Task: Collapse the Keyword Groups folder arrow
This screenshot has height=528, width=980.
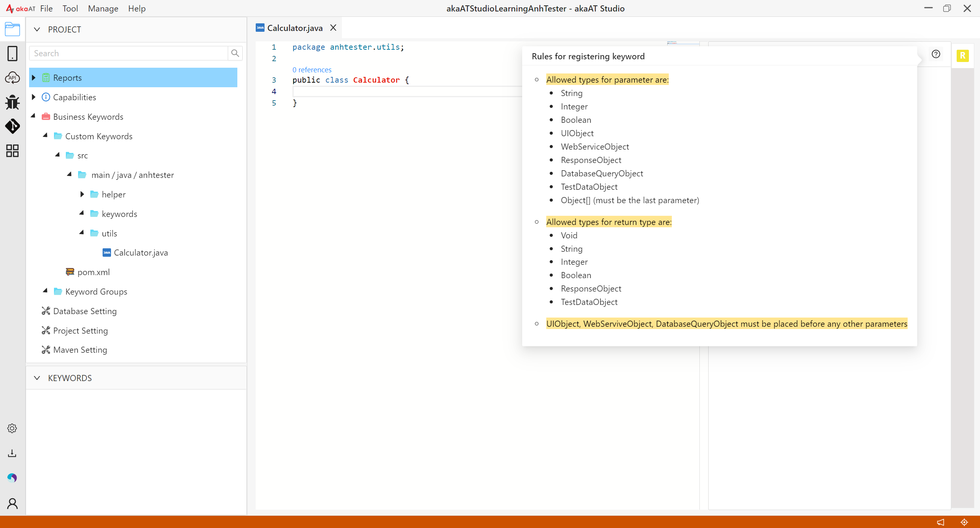Action: click(x=46, y=291)
